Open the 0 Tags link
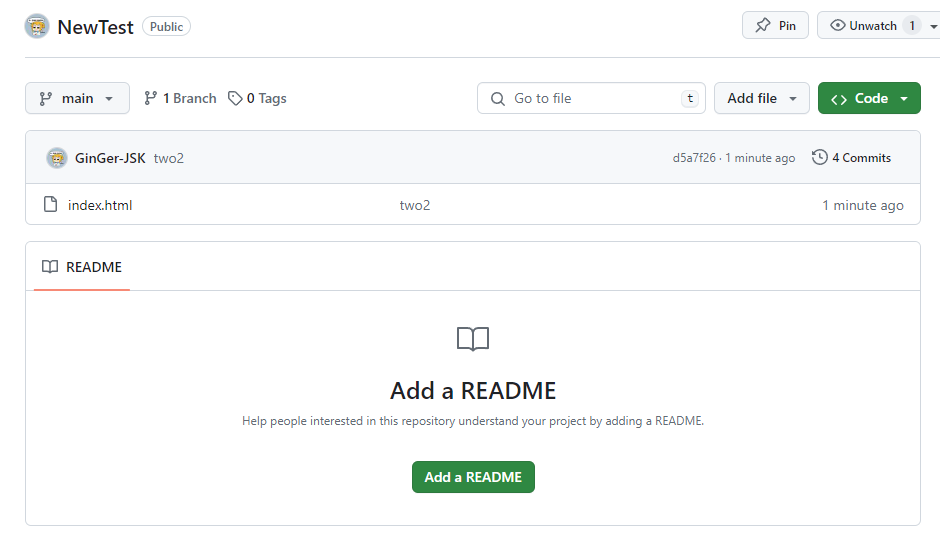Screen dimensions: 940x546 [x=257, y=98]
